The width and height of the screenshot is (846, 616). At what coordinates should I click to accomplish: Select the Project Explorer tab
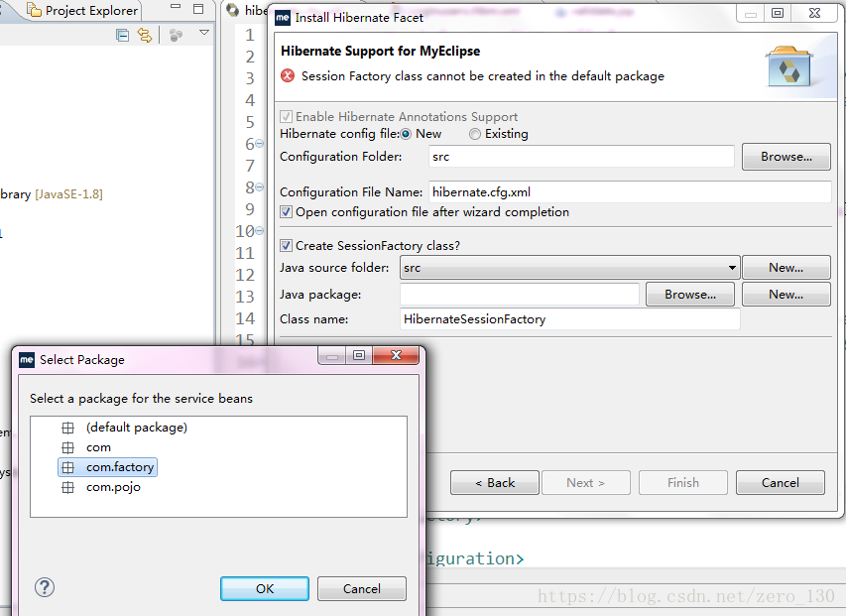[83, 10]
